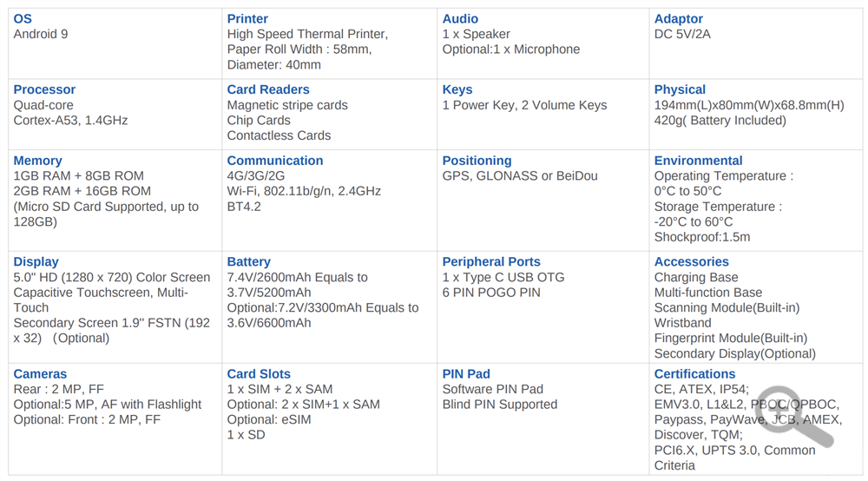Click the Battery heading
The width and height of the screenshot is (868, 481).
click(248, 262)
